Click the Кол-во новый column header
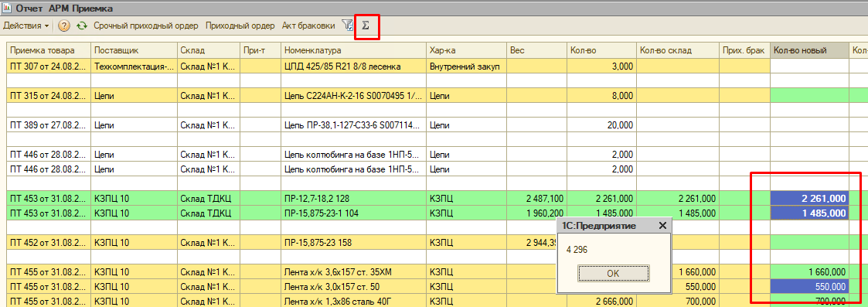This screenshot has width=868, height=307. [809, 50]
